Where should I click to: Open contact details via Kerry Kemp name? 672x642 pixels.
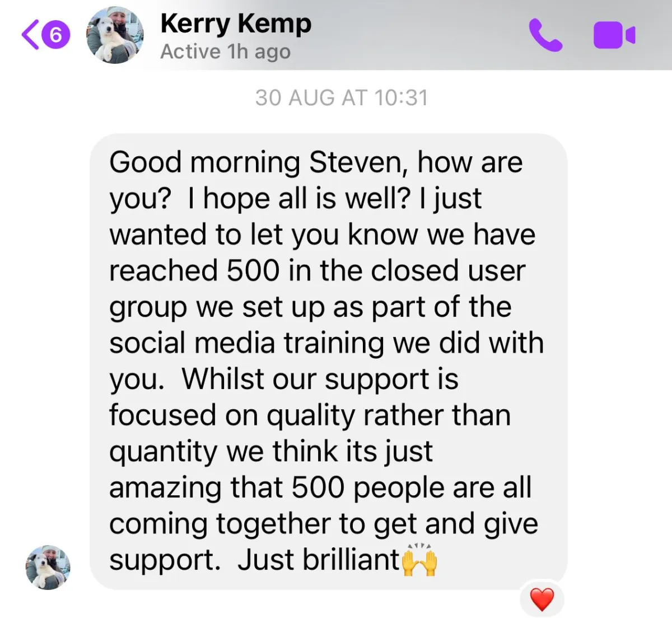236,24
